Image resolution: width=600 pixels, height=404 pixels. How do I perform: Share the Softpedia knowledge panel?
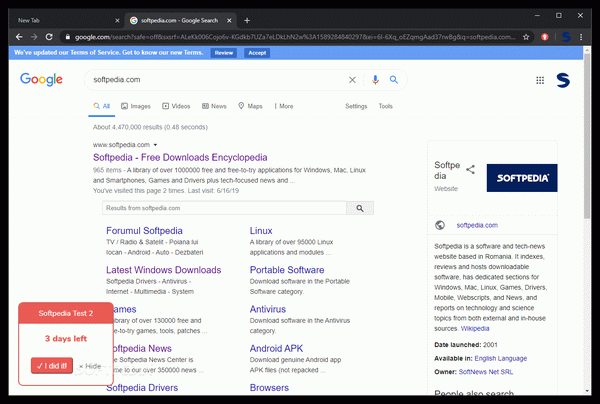470,169
